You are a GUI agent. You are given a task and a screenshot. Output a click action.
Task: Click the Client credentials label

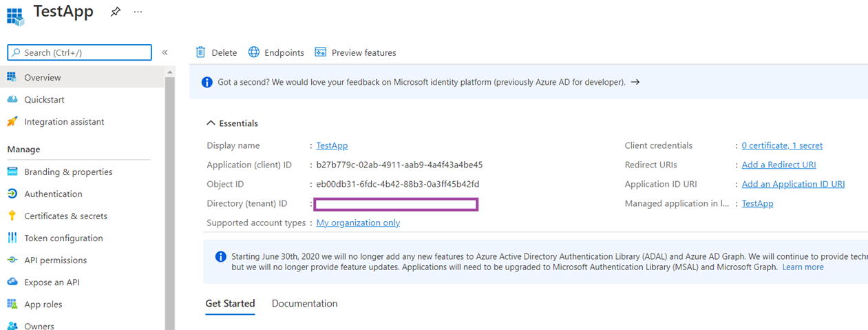[x=659, y=145]
